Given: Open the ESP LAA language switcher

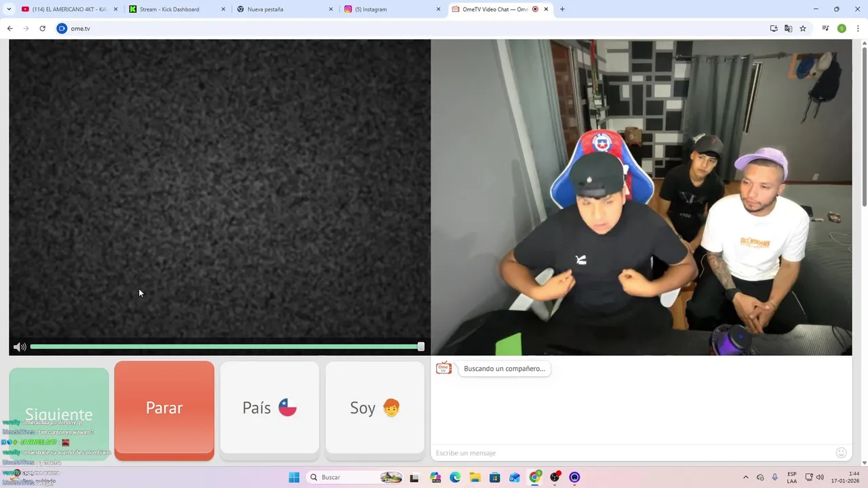Looking at the screenshot, I should [792, 477].
